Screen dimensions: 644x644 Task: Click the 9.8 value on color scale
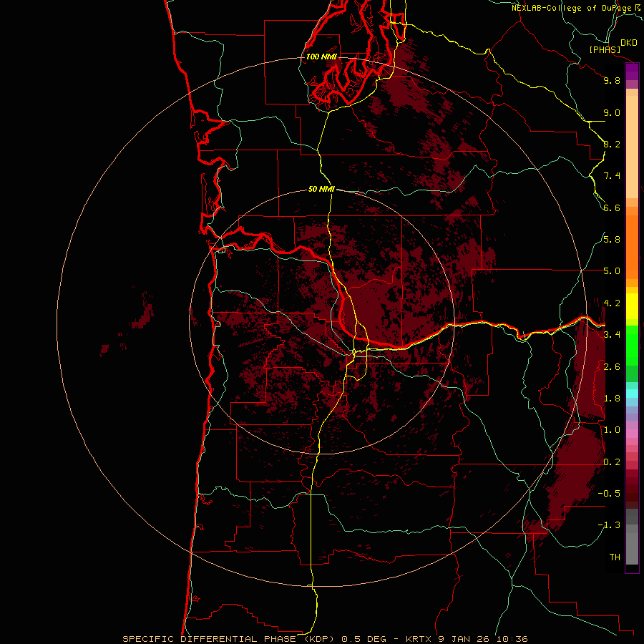612,80
